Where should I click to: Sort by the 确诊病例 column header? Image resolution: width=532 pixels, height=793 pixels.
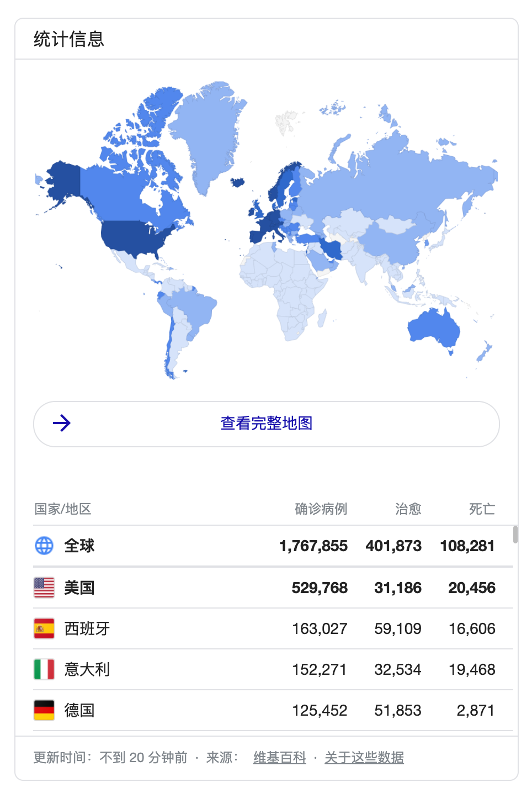(321, 509)
